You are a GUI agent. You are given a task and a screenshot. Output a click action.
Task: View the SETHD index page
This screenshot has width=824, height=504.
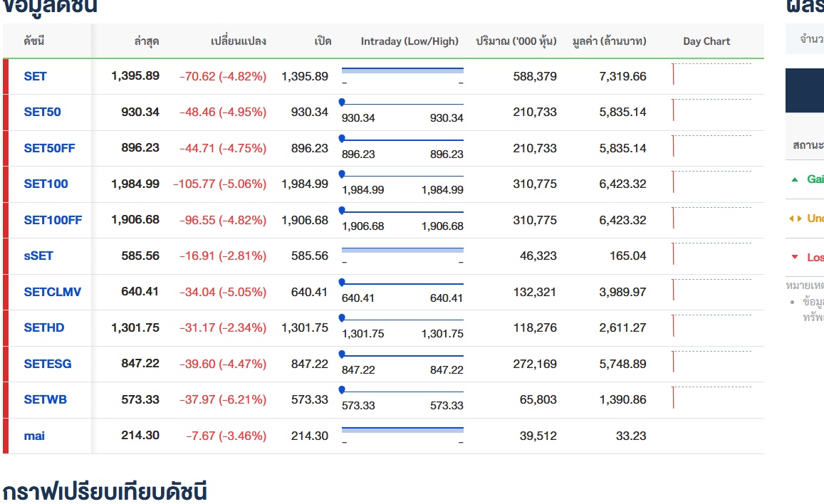pyautogui.click(x=43, y=327)
